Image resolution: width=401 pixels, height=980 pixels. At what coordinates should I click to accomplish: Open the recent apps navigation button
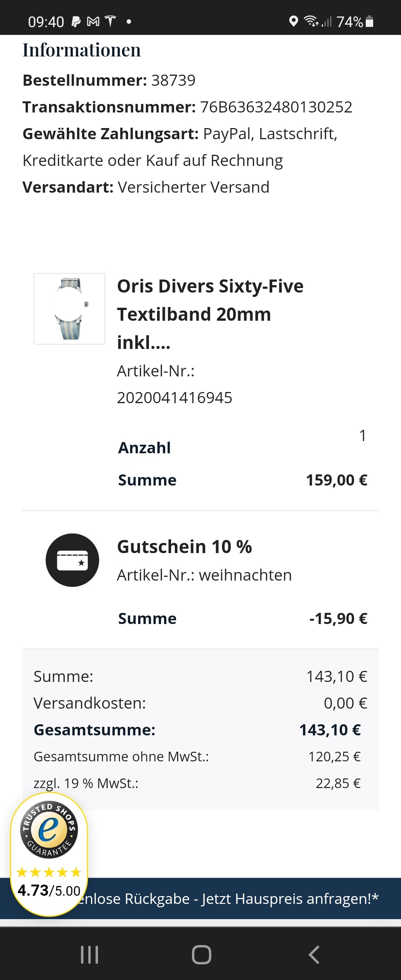(90, 954)
